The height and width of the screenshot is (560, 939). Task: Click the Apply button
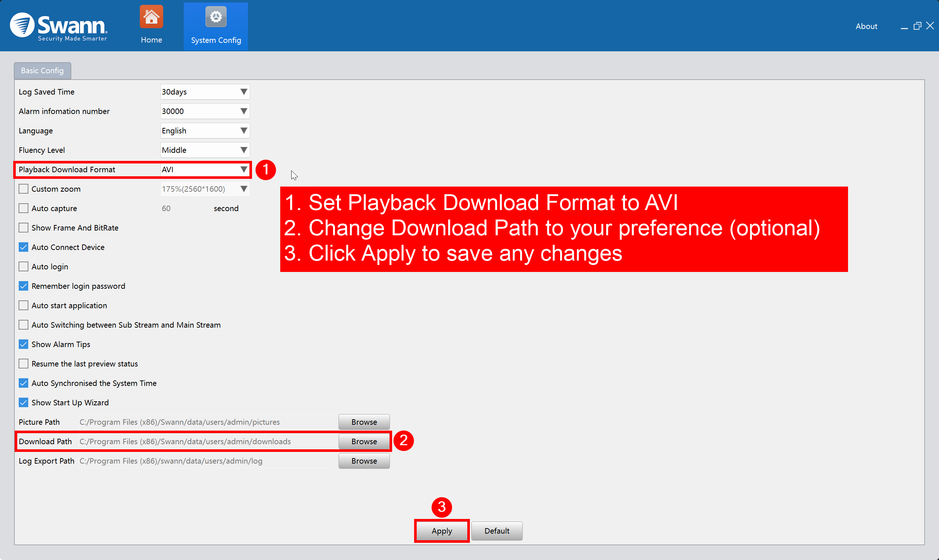[x=441, y=531]
